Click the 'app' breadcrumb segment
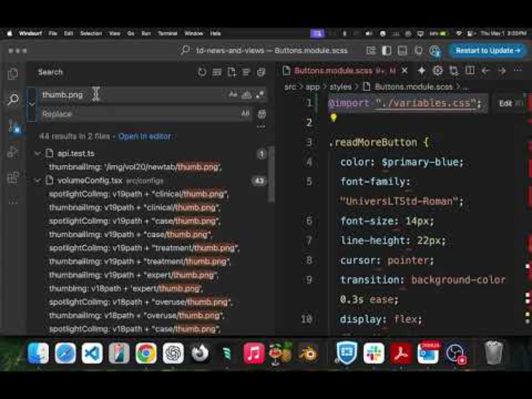532x399 pixels. click(x=312, y=87)
